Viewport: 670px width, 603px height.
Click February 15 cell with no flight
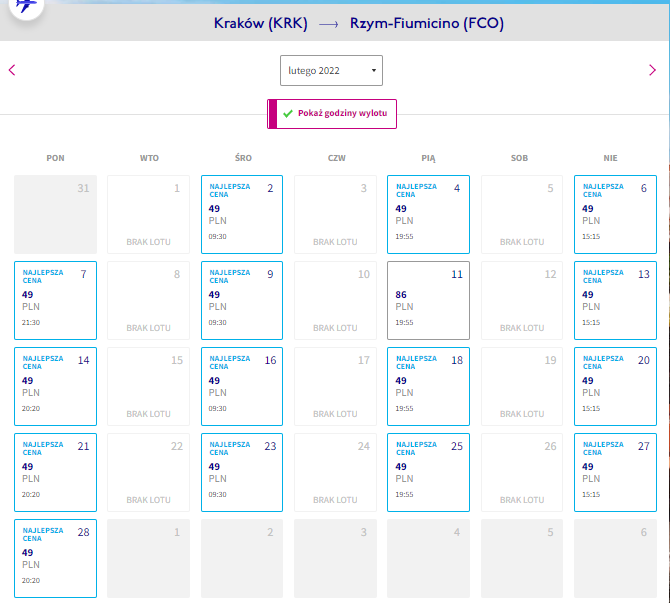coord(148,386)
